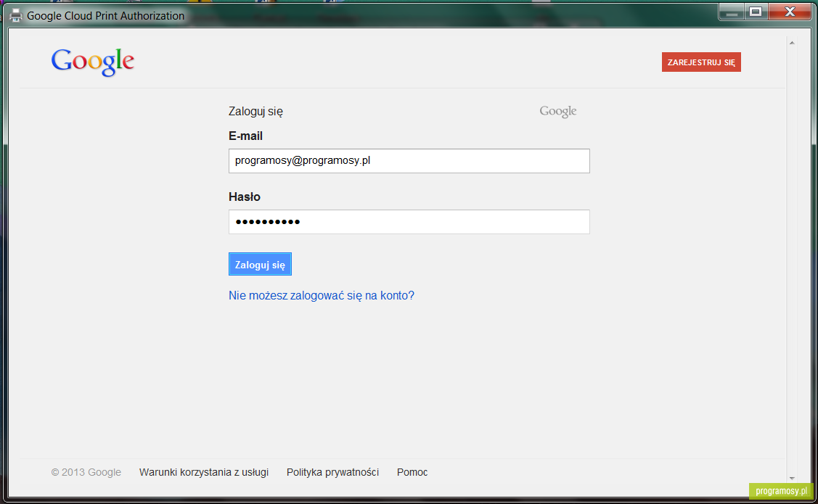Focus the E-mail input field
The width and height of the screenshot is (818, 504).
[x=409, y=160]
